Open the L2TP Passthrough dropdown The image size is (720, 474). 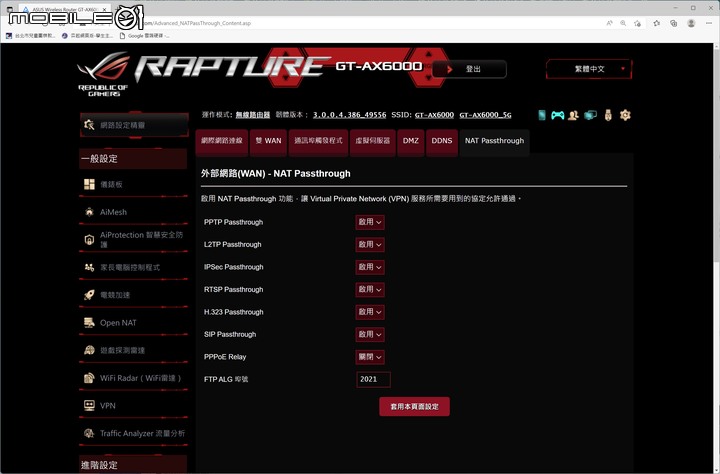coord(370,244)
